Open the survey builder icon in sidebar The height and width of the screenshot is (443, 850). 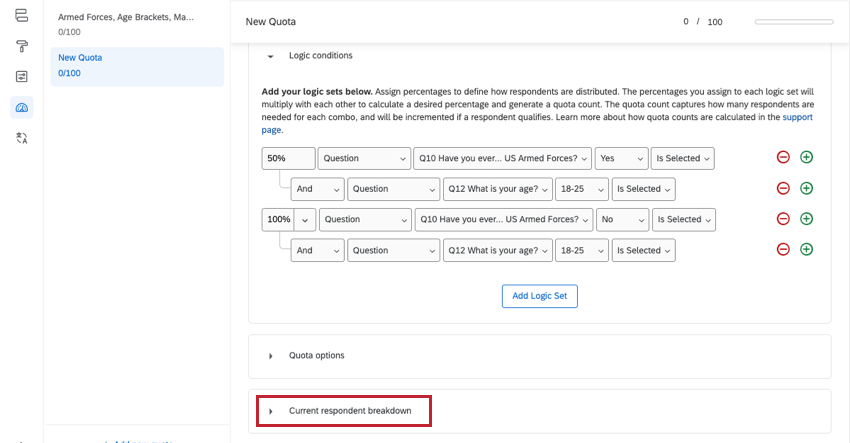pyautogui.click(x=22, y=16)
